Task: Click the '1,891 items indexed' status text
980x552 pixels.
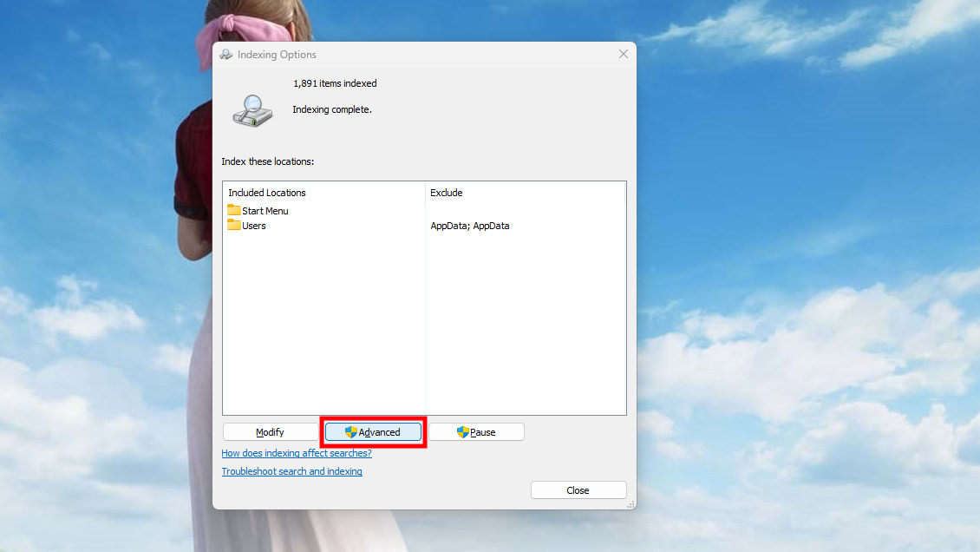Action: (335, 83)
